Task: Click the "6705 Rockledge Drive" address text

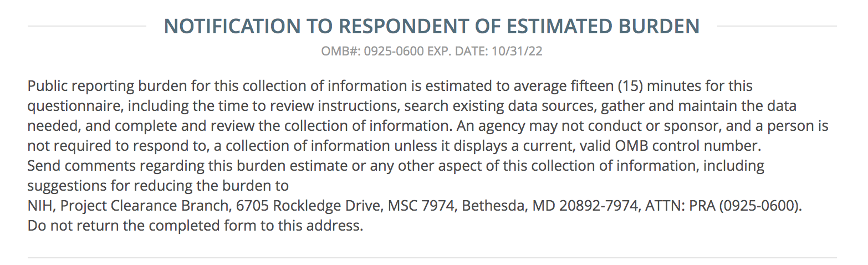Action: click(309, 206)
